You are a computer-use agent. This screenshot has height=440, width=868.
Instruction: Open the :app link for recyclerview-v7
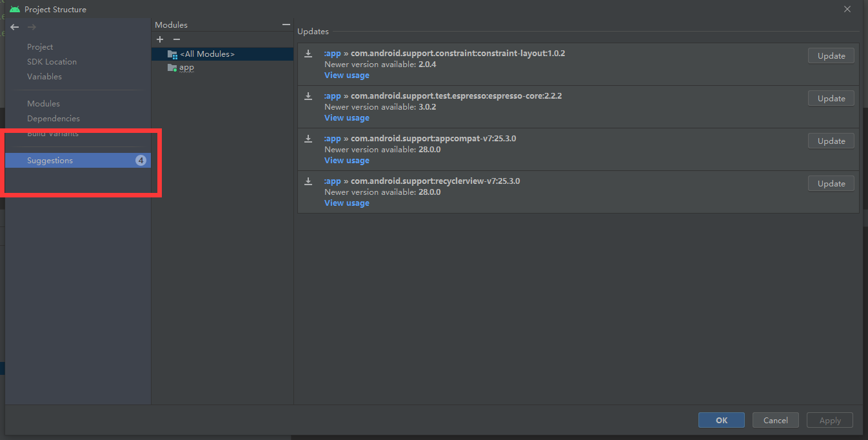pos(332,181)
